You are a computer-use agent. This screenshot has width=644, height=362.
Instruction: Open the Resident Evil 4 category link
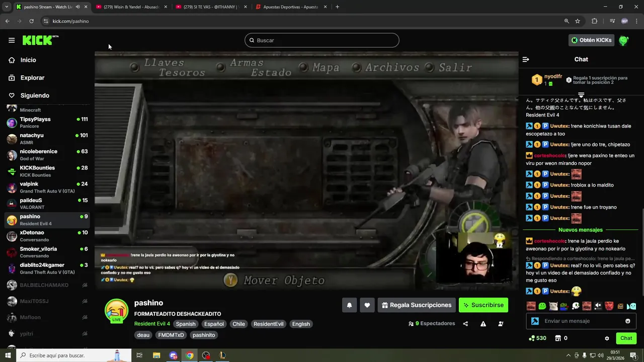point(152,324)
